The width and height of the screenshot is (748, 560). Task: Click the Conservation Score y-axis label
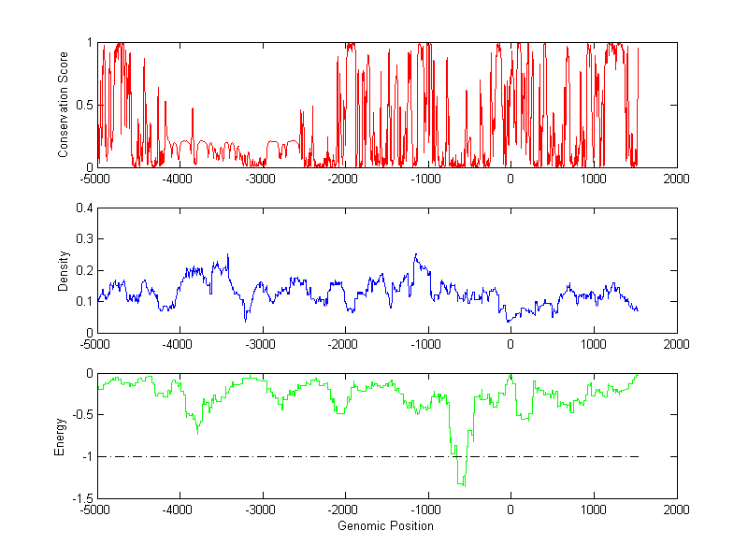64,105
